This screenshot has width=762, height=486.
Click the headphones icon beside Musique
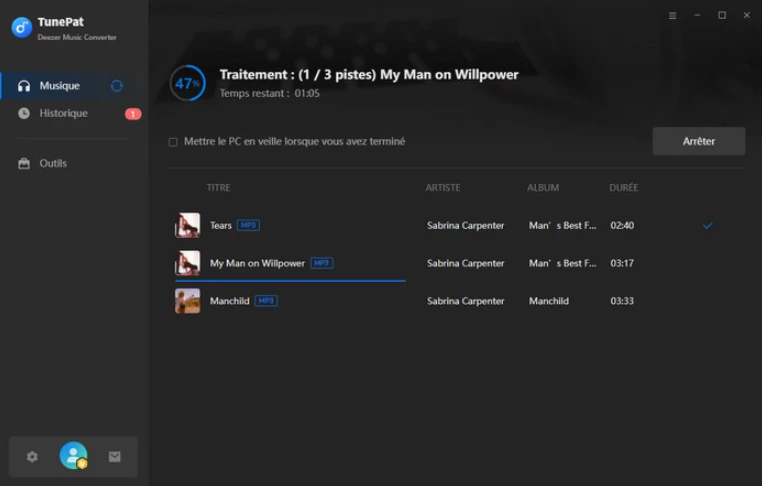[x=24, y=86]
